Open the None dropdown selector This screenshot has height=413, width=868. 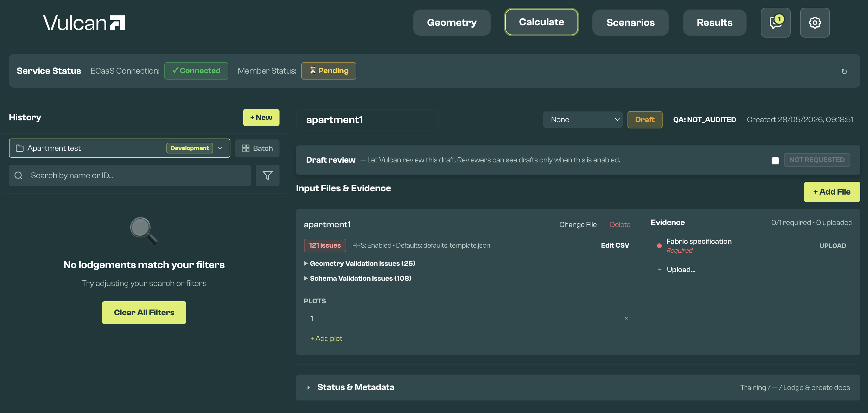tap(583, 120)
